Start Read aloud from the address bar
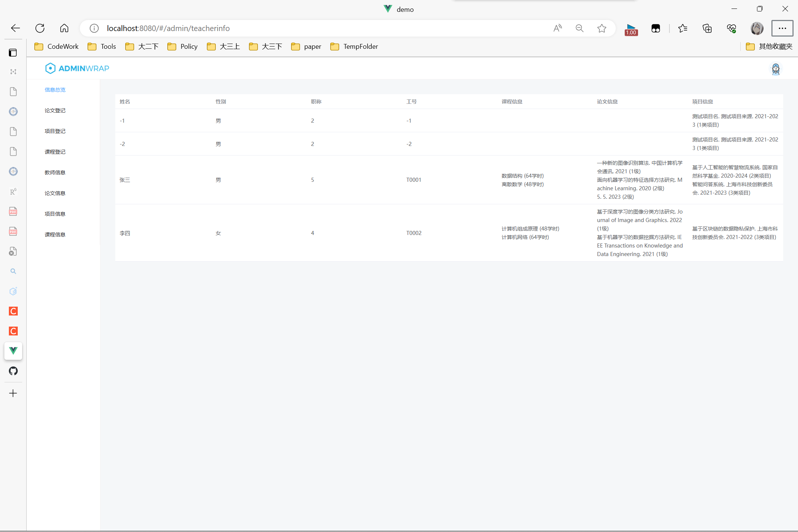The width and height of the screenshot is (798, 532). point(558,28)
